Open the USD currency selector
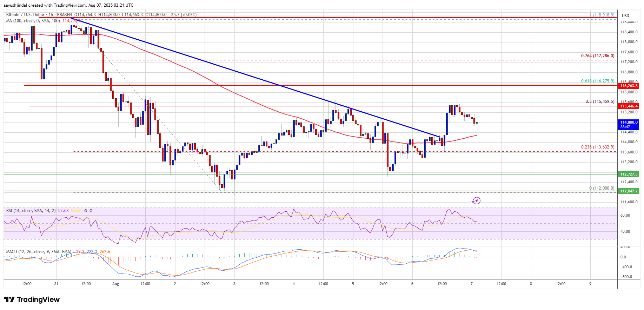 click(625, 15)
